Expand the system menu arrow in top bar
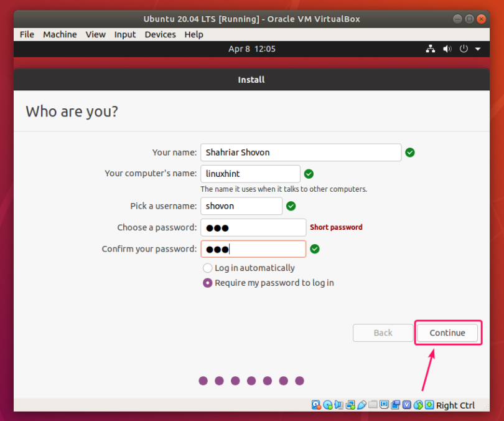Viewport: 504px width, 421px height. tap(478, 49)
